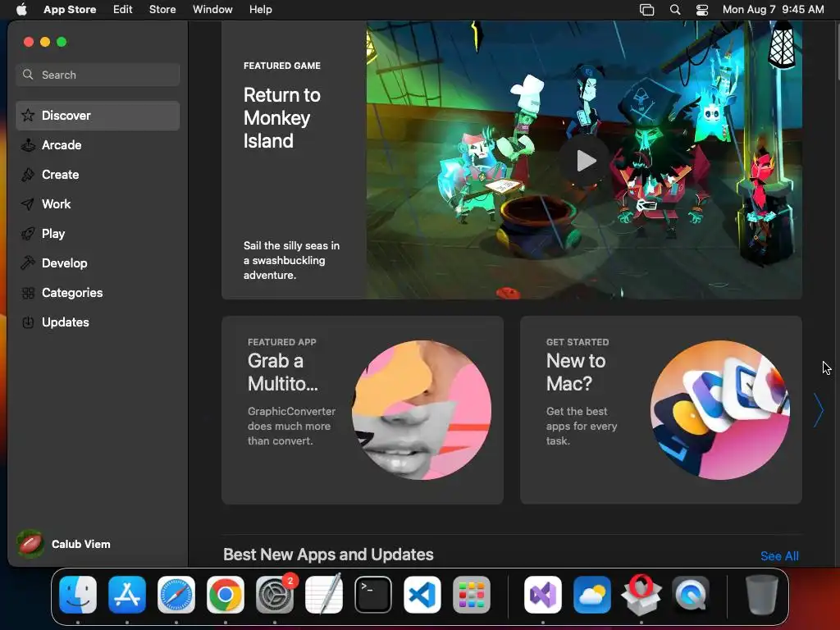Open Calub Viem account profile
Image resolution: width=840 pixels, height=630 pixels.
pyautogui.click(x=64, y=544)
